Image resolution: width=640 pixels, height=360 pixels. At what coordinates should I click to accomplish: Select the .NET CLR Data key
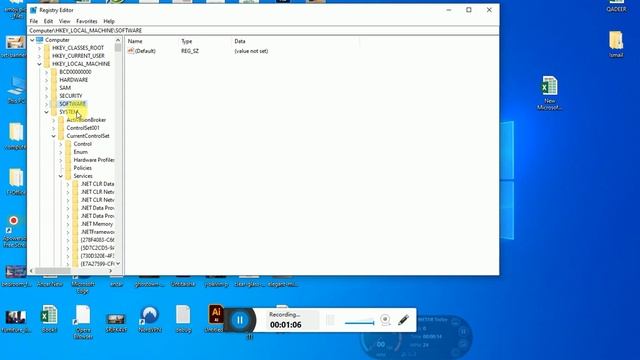97,184
